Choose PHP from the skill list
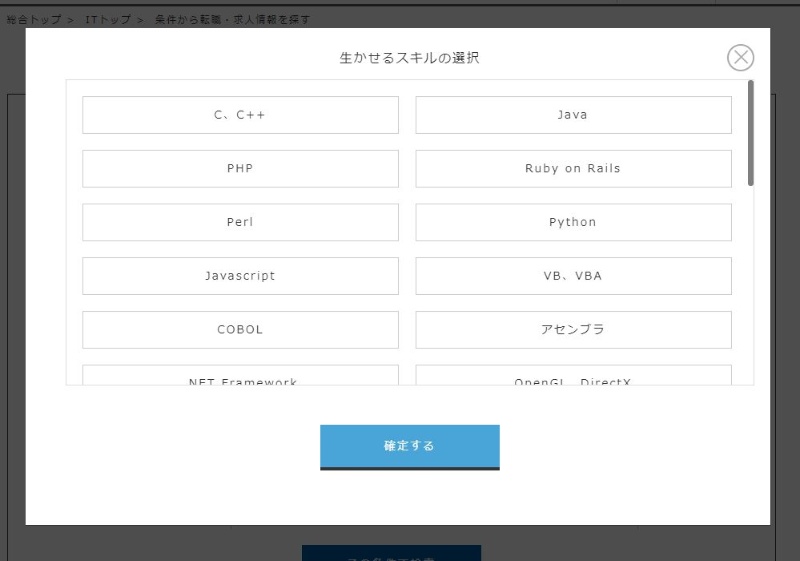Image resolution: width=800 pixels, height=561 pixels. (x=240, y=169)
